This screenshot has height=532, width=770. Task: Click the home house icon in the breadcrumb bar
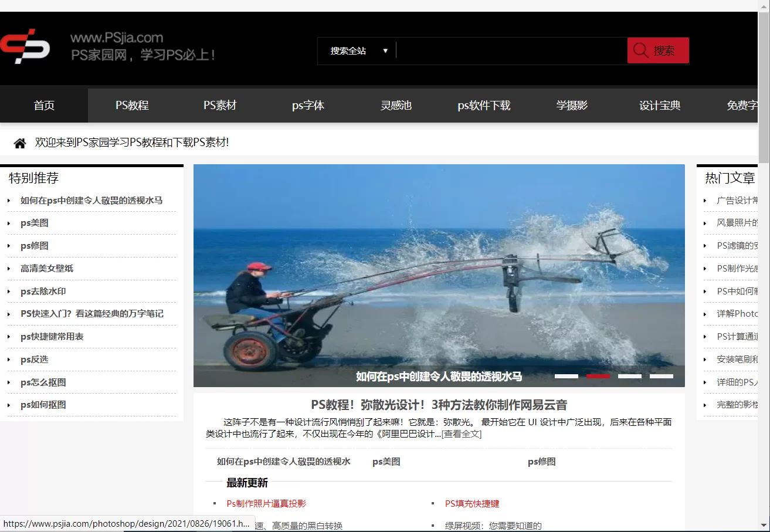(x=19, y=143)
